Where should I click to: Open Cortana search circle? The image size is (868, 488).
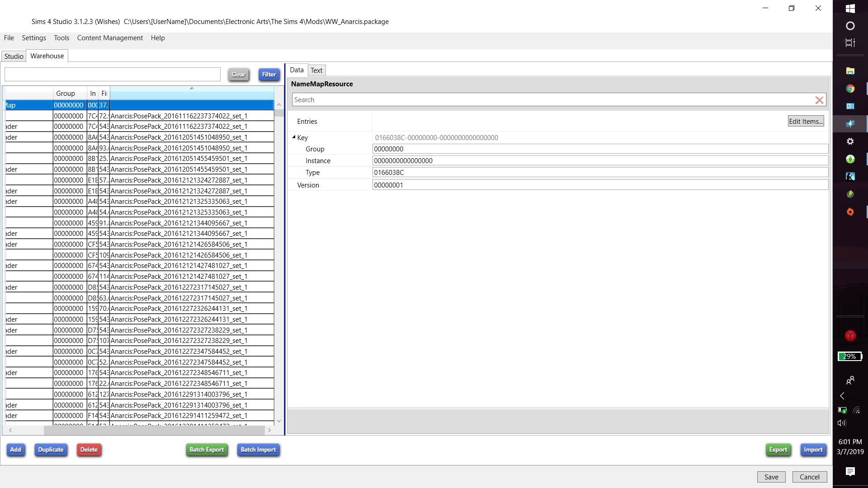point(850,26)
